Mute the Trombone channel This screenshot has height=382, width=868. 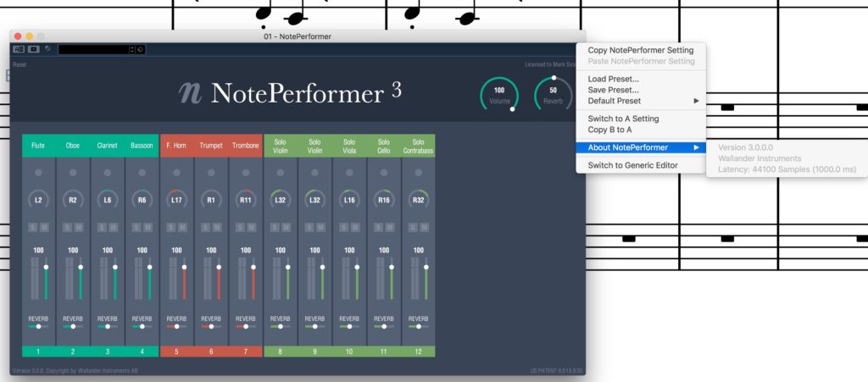click(252, 228)
